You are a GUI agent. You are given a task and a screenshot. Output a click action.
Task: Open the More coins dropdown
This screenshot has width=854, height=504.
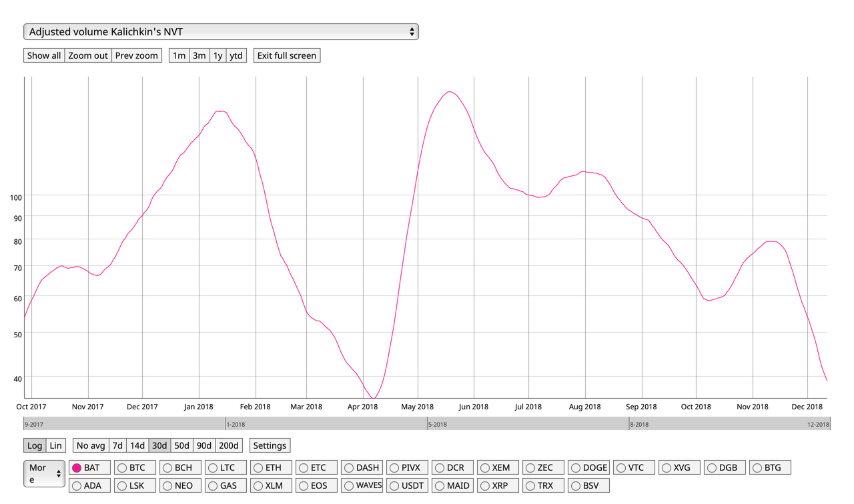point(45,473)
